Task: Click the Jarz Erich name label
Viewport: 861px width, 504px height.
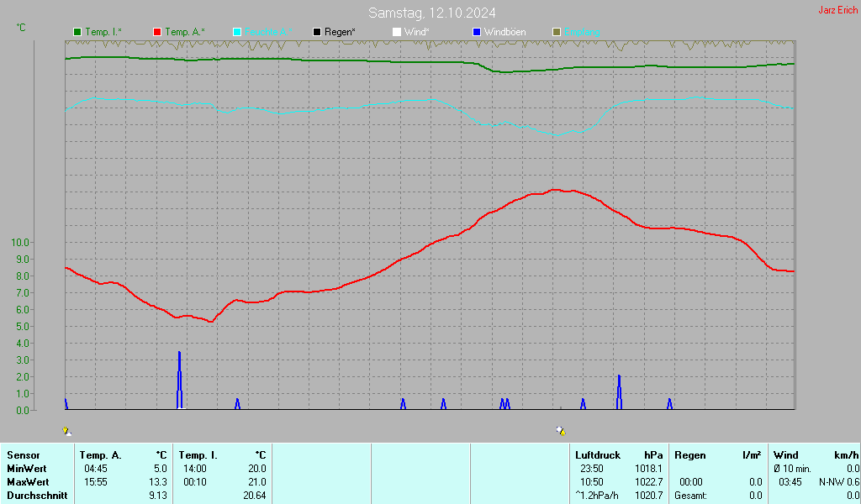Action: pos(838,10)
